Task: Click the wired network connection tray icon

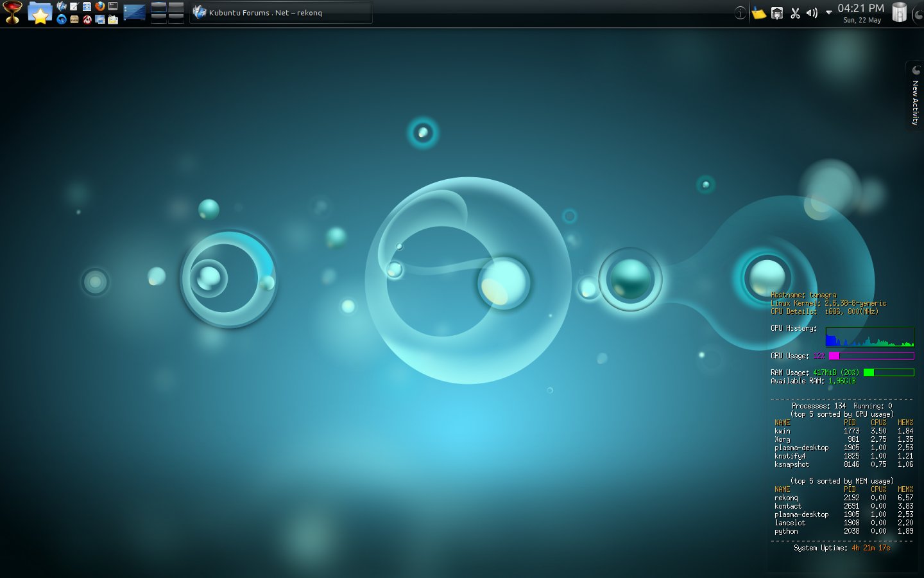Action: coord(776,13)
